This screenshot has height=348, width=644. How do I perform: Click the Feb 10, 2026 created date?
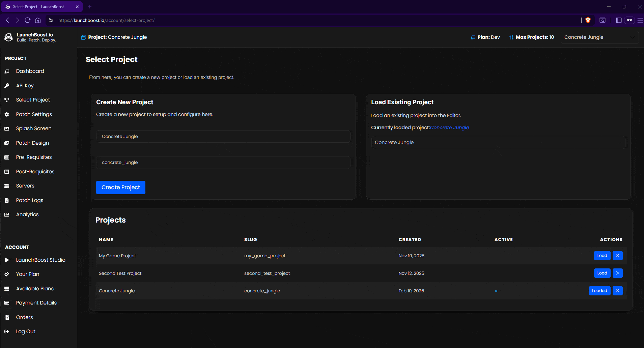click(x=411, y=291)
